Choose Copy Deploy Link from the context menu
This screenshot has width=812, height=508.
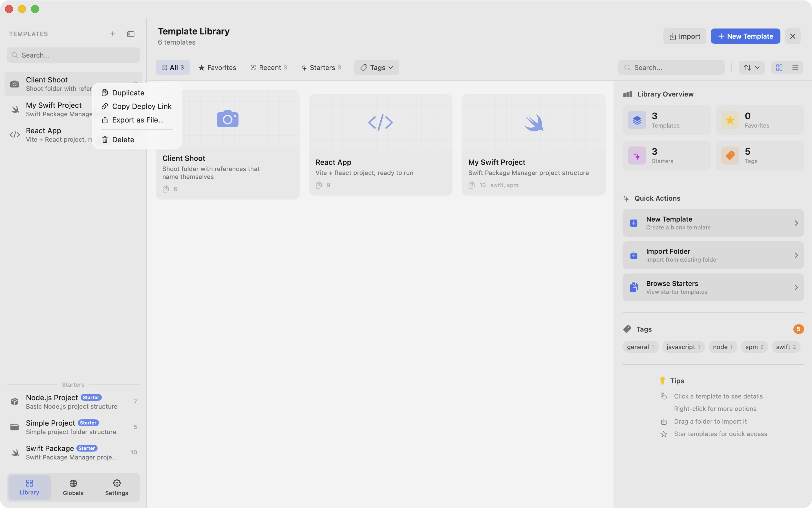click(137, 106)
